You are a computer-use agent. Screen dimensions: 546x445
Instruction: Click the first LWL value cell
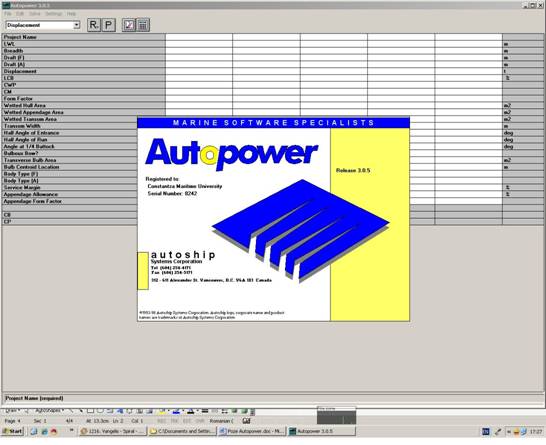(199, 44)
